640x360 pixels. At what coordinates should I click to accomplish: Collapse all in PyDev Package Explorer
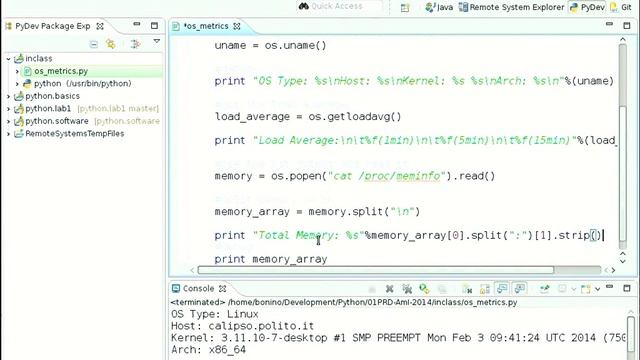tap(94, 44)
